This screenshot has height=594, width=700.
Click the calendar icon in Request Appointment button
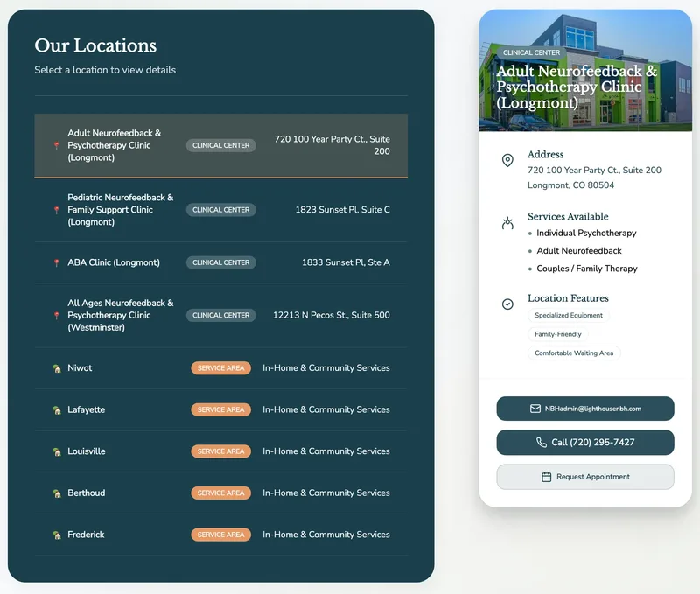click(546, 477)
